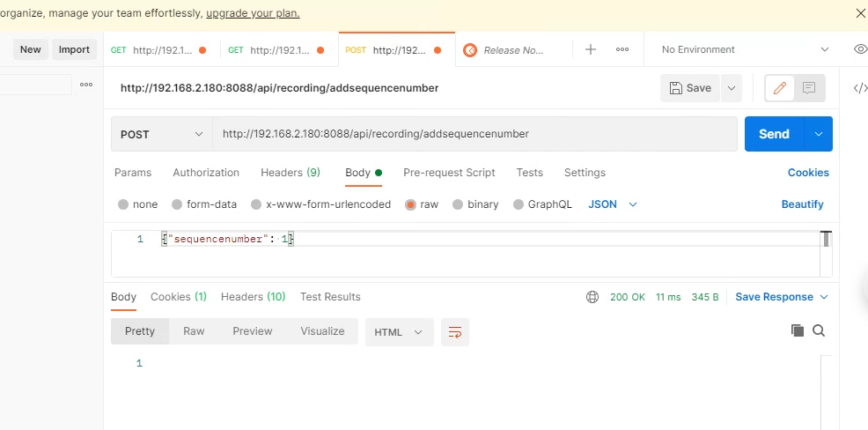The image size is (868, 430).
Task: Copy response using the copy icon
Action: point(798,330)
